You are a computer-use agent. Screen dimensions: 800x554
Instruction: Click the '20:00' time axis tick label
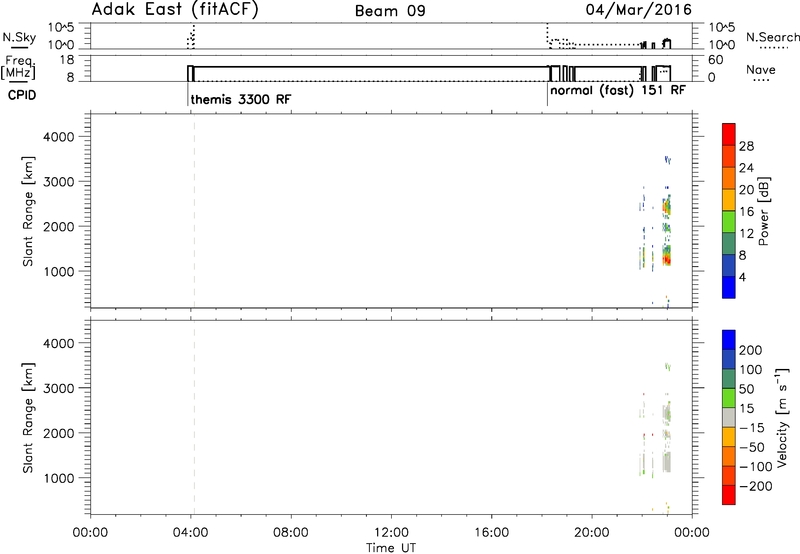(x=592, y=533)
